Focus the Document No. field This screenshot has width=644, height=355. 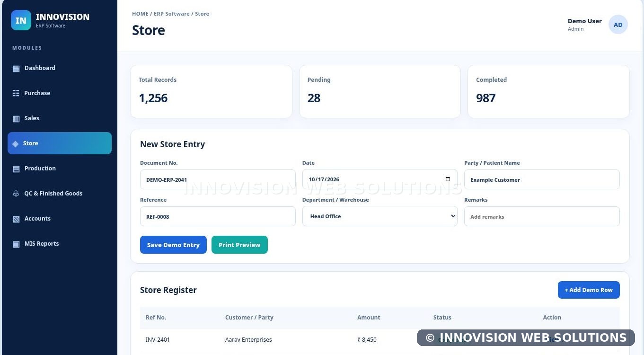(x=218, y=179)
